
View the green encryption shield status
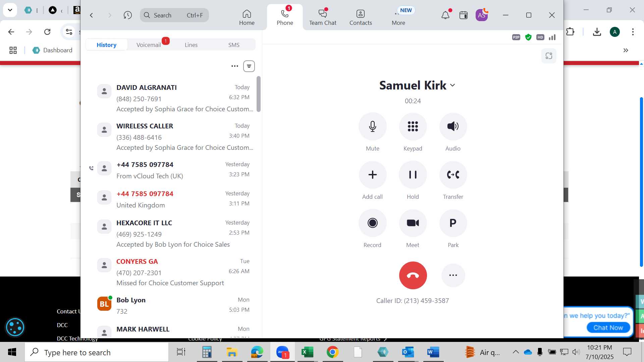point(528,37)
